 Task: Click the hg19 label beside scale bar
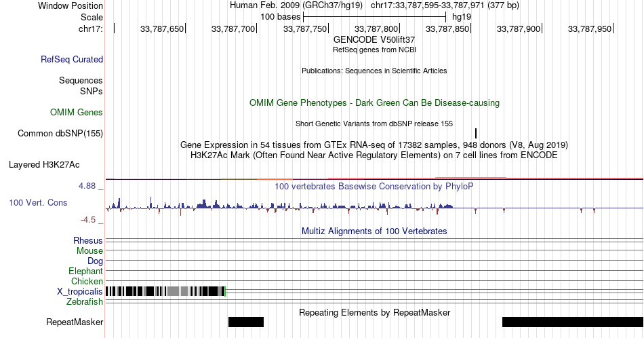[x=462, y=17]
